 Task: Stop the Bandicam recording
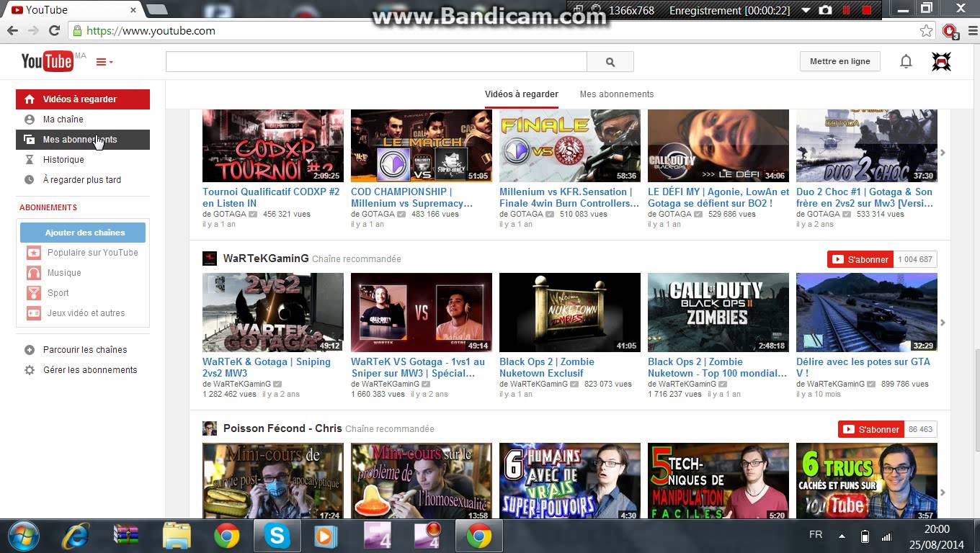(x=867, y=10)
